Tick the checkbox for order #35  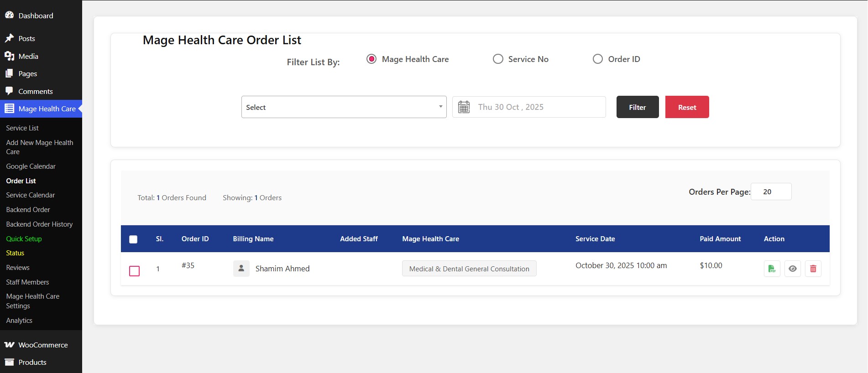pos(134,271)
